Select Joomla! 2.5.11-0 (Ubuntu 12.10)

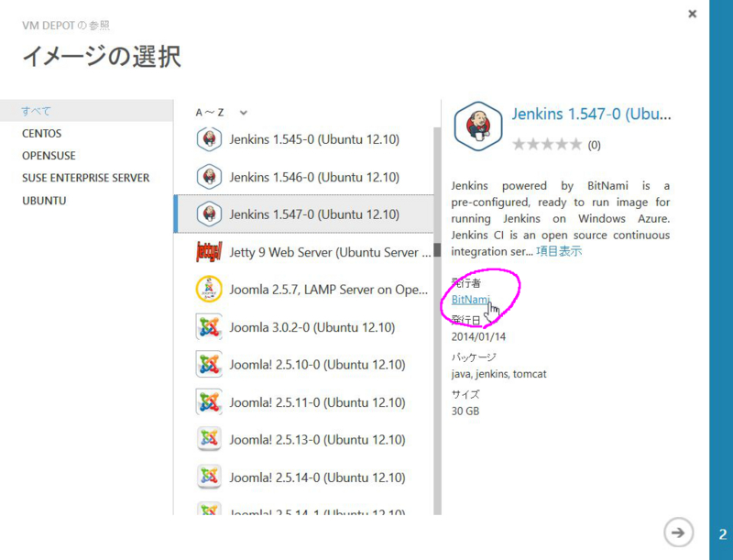tap(304, 402)
